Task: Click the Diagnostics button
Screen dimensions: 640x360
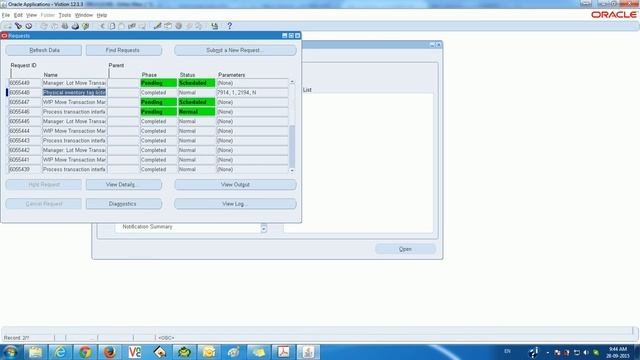Action: [124, 204]
